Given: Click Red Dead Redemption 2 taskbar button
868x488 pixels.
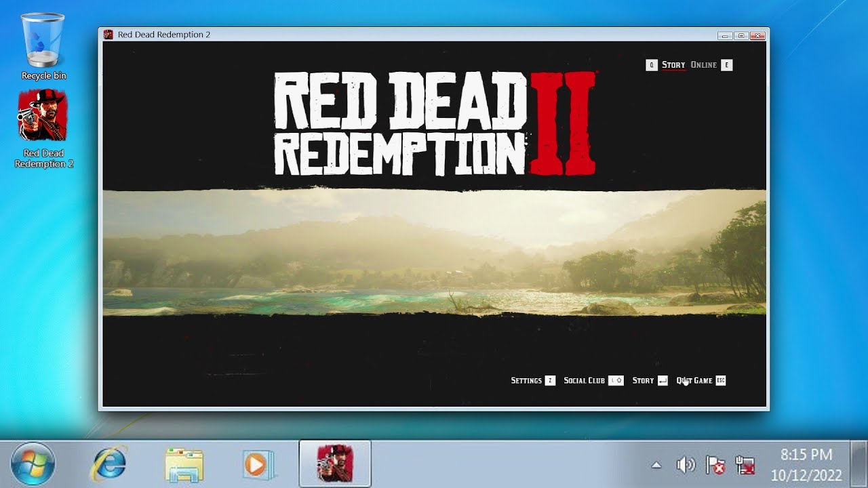Looking at the screenshot, I should pos(335,464).
